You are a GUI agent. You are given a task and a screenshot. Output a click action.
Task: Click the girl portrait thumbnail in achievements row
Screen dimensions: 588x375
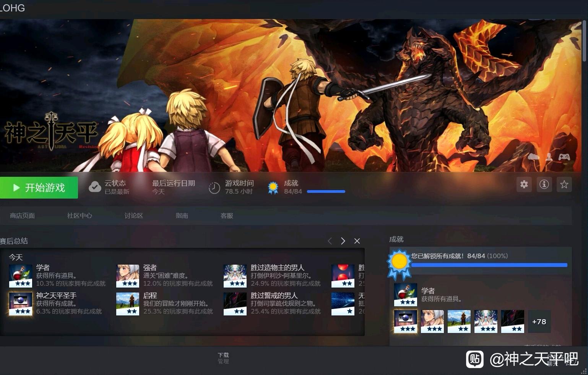coord(432,322)
